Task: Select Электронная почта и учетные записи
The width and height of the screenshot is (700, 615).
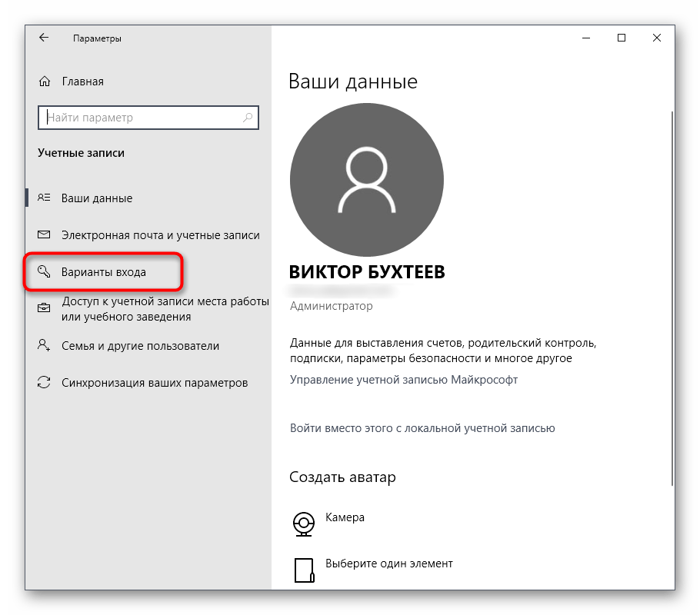Action: point(160,235)
